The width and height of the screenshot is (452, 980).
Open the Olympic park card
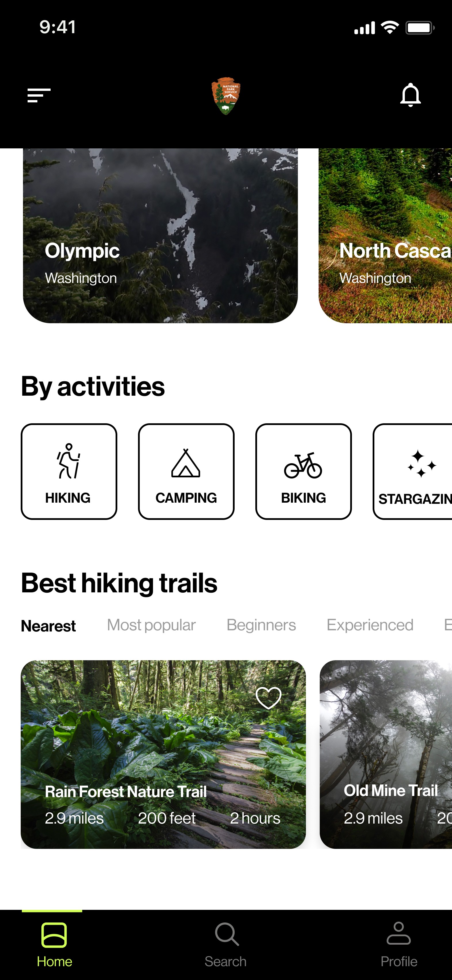pyautogui.click(x=160, y=236)
